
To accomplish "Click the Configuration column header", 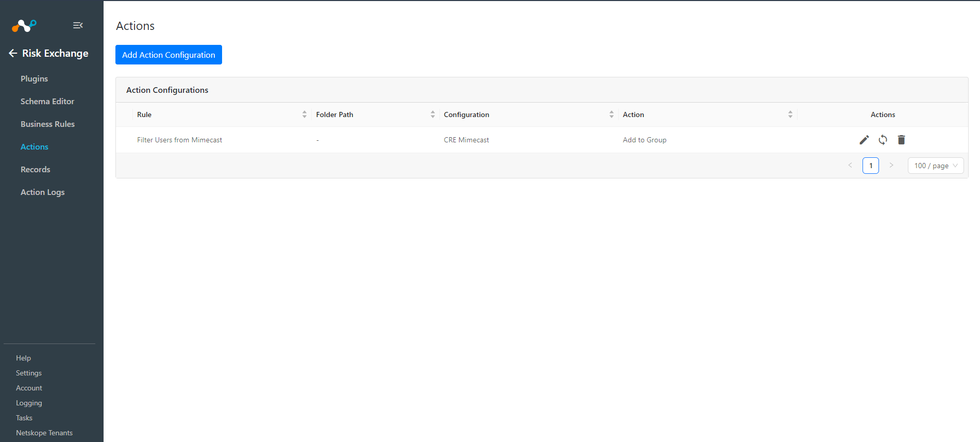I will pyautogui.click(x=466, y=114).
